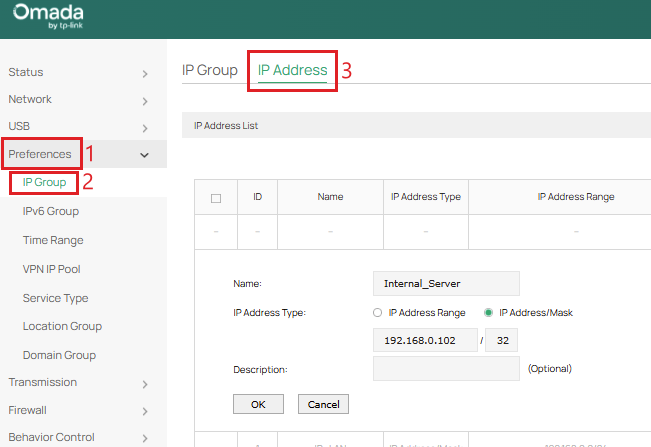Viewport: 651px width, 447px height.
Task: Click the Omada by tp-link logo
Action: coord(48,17)
